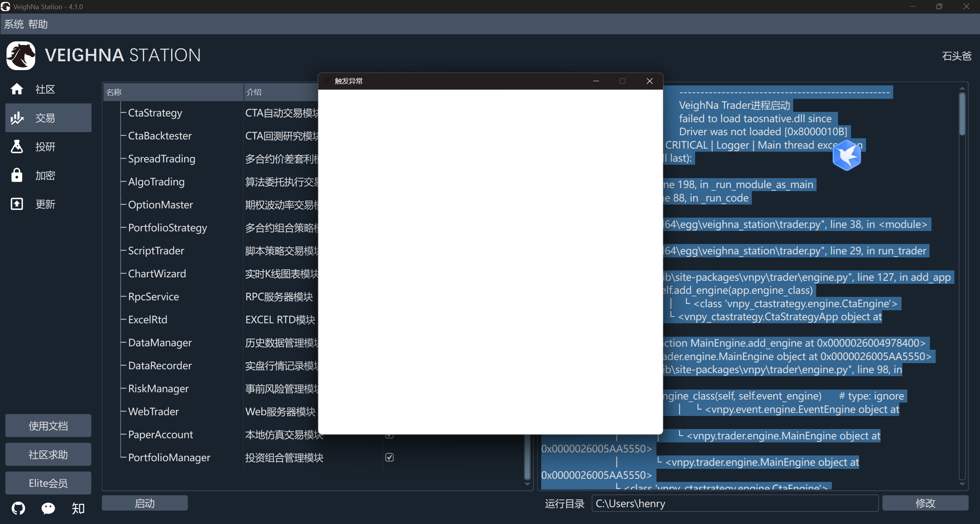This screenshot has width=980, height=524.
Task: Select the OptionMaster row
Action: 160,205
